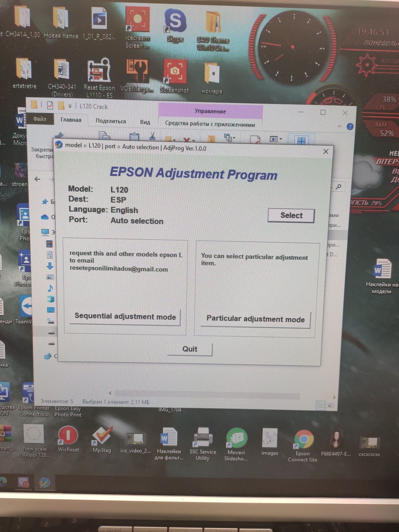Open Sequential adjustment mode
The height and width of the screenshot is (532, 399).
click(x=125, y=316)
